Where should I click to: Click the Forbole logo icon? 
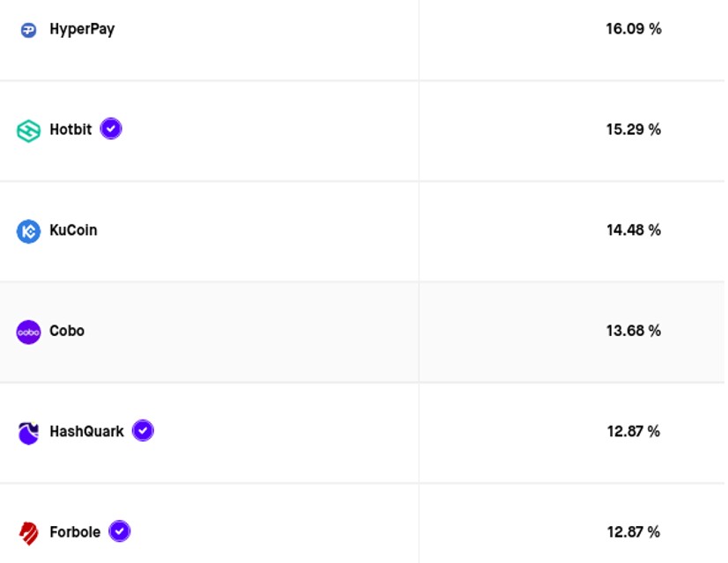tap(28, 533)
